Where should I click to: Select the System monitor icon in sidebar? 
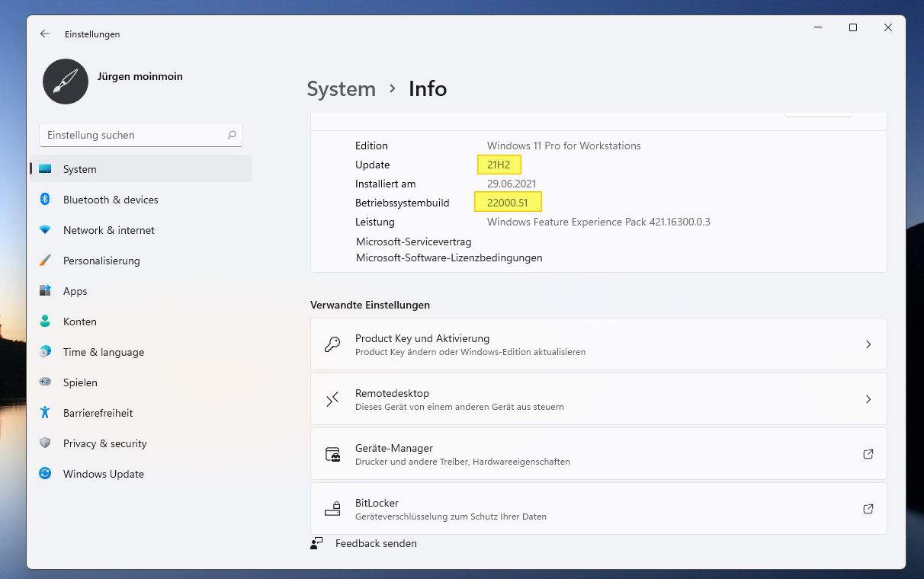45,169
